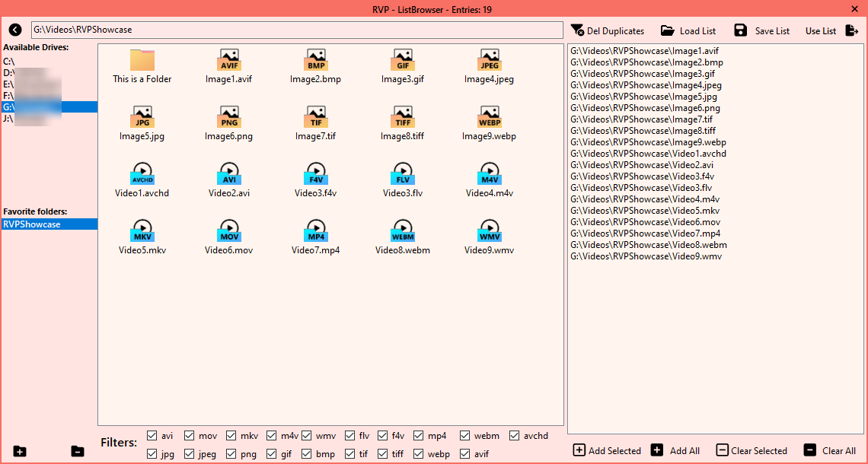Click the add favorite folder icon
The width and height of the screenshot is (868, 464).
pos(20,451)
